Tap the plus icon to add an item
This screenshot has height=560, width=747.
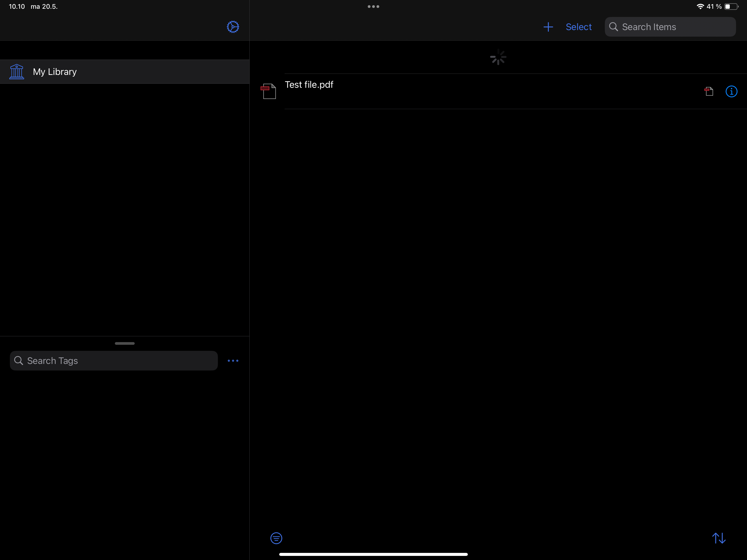tap(548, 27)
